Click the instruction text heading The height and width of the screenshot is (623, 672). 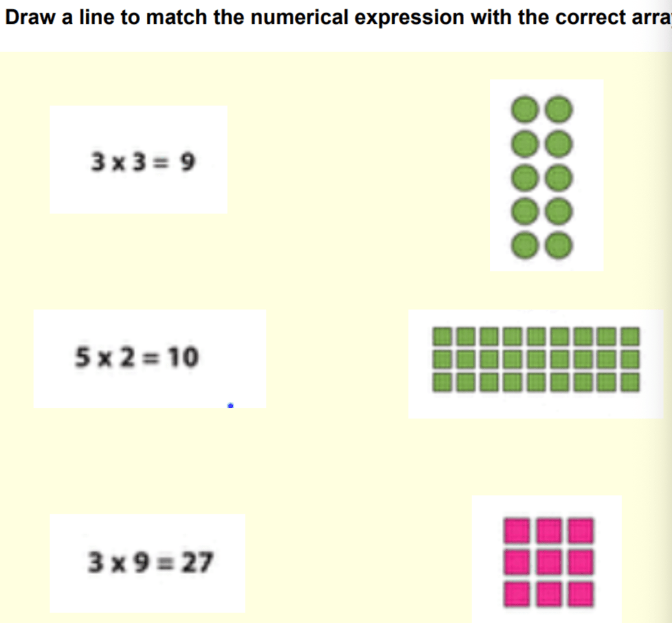point(338,18)
